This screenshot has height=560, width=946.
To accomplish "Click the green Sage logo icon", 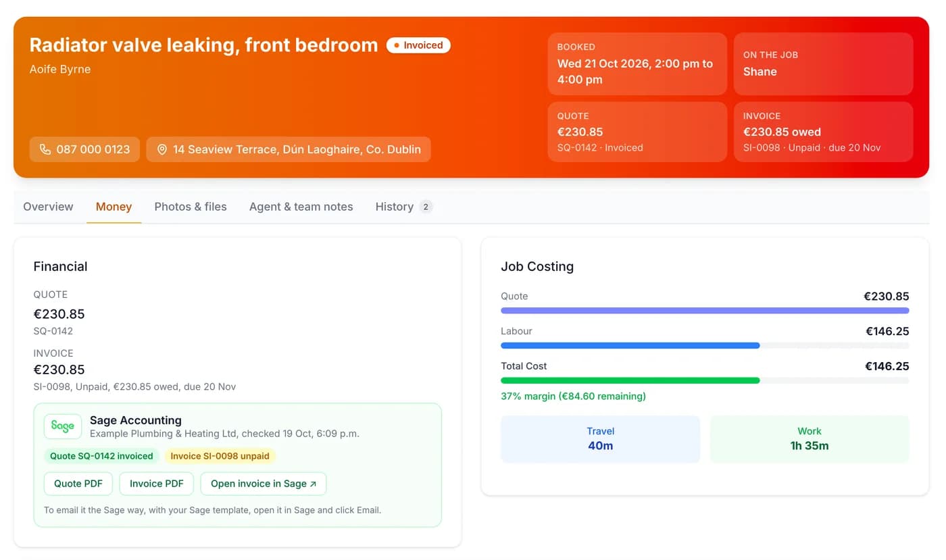I will click(63, 426).
